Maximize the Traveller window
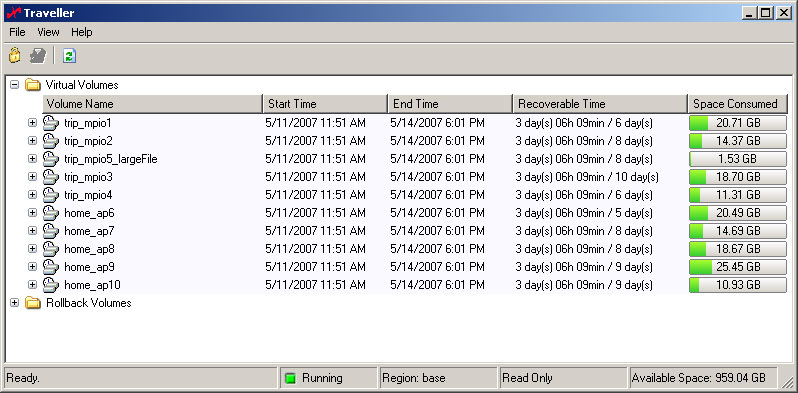This screenshot has height=393, width=798. click(765, 13)
